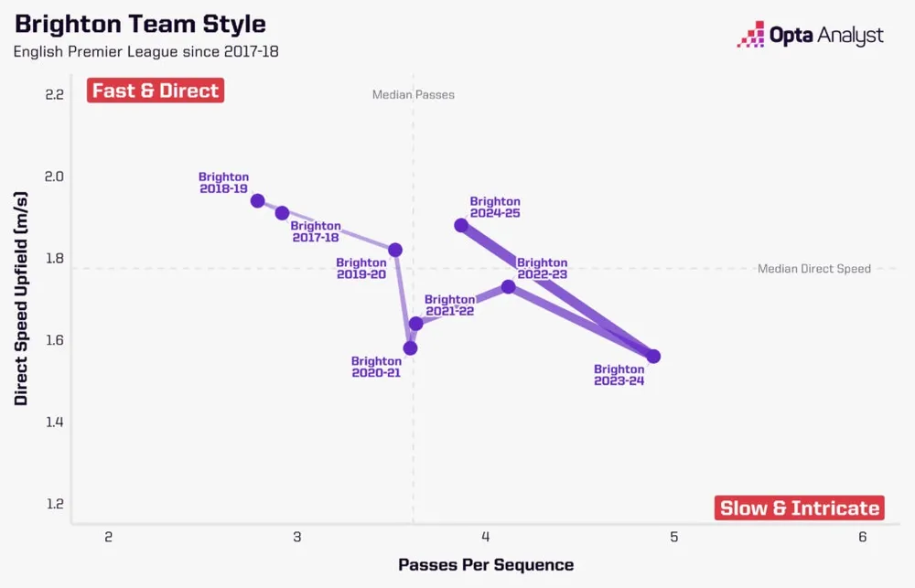The width and height of the screenshot is (915, 588).
Task: Select the Brighton 2022-23 data point dot
Action: click(x=509, y=286)
